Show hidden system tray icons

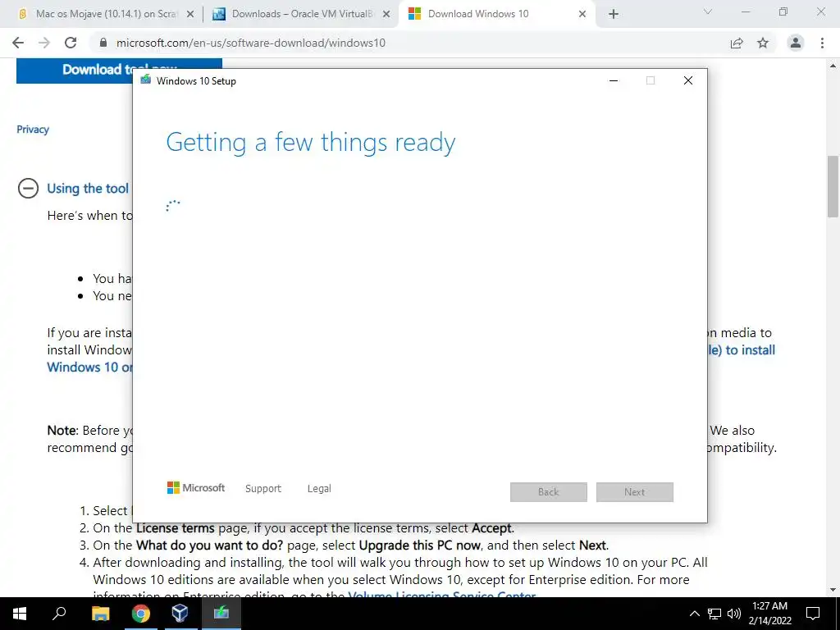point(694,614)
